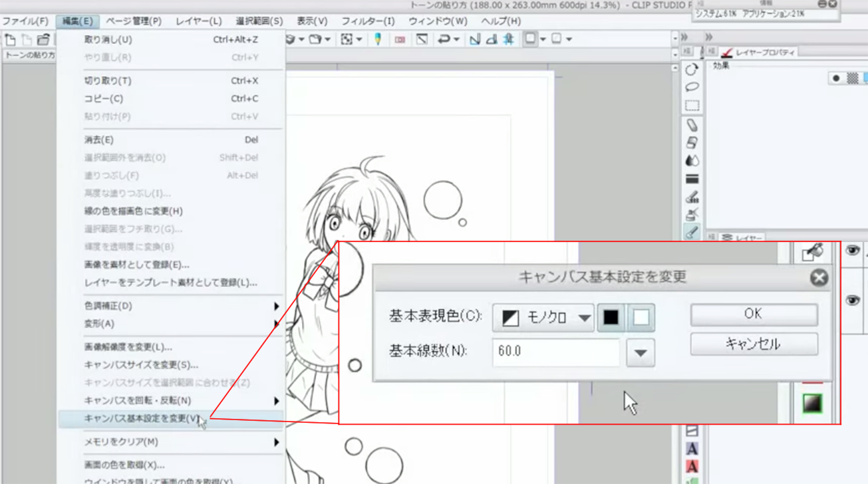The height and width of the screenshot is (484, 868).
Task: Select the horizontal-stripes tool icon in the tool palette
Action: click(692, 179)
